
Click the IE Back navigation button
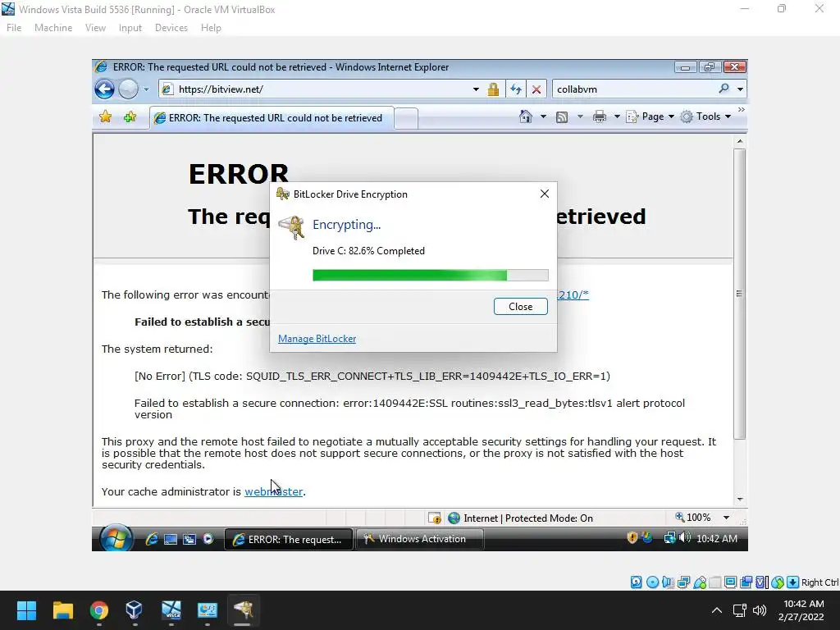point(104,89)
